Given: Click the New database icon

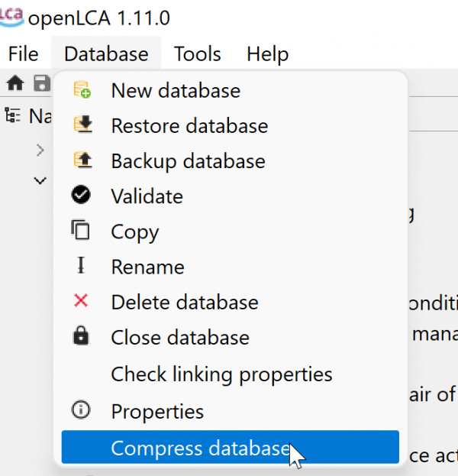Looking at the screenshot, I should coord(82,89).
